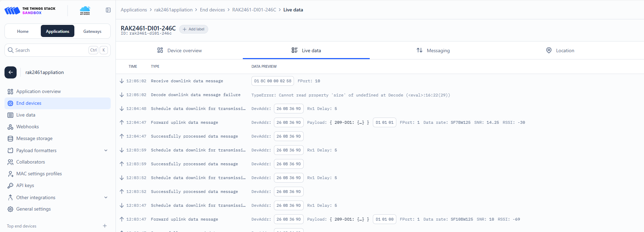
Task: Click the End devices breadcrumb link
Action: tap(212, 10)
